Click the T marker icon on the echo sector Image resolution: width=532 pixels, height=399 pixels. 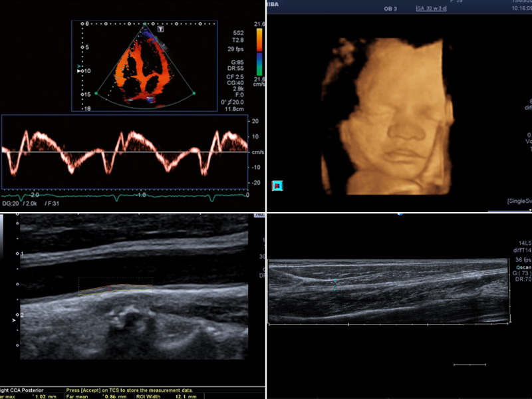click(161, 29)
